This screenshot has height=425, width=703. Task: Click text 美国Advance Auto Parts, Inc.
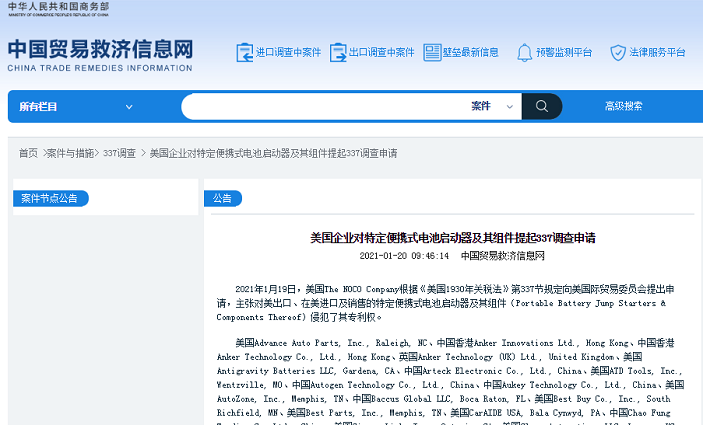(x=301, y=343)
